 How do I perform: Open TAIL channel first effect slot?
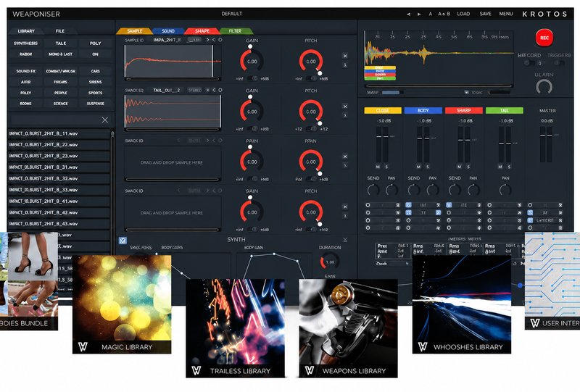click(x=504, y=205)
